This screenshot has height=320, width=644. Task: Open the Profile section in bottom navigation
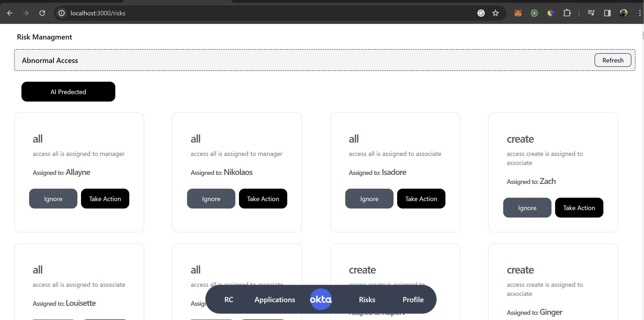tap(413, 299)
